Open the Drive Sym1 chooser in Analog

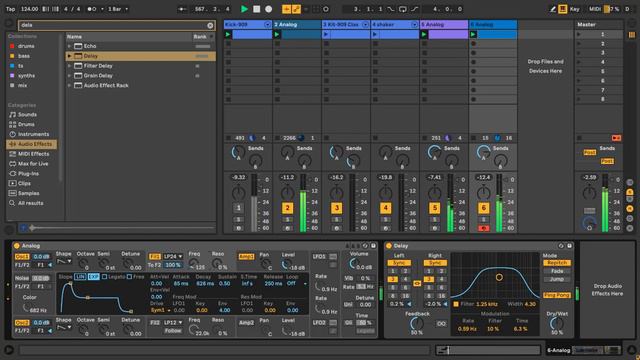160,310
